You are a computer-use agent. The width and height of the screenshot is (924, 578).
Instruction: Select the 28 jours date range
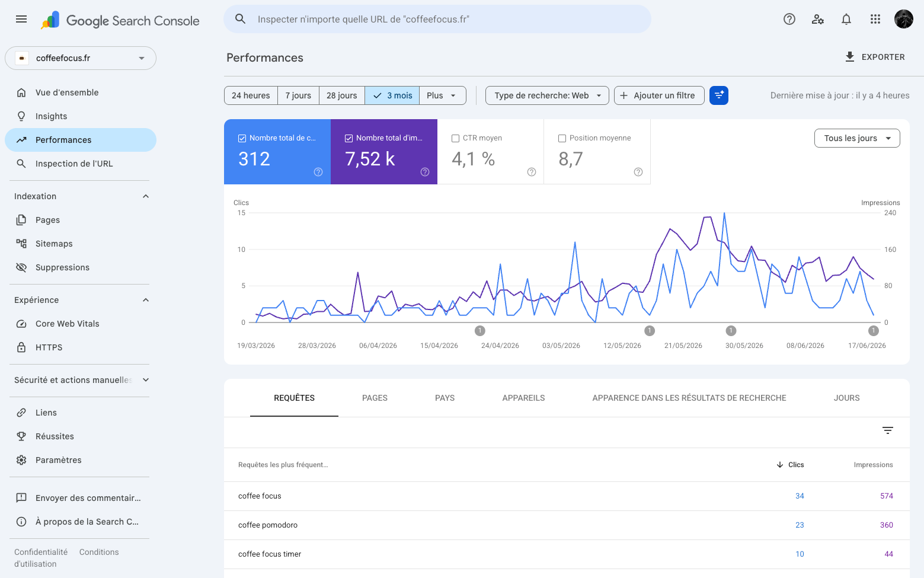point(342,95)
